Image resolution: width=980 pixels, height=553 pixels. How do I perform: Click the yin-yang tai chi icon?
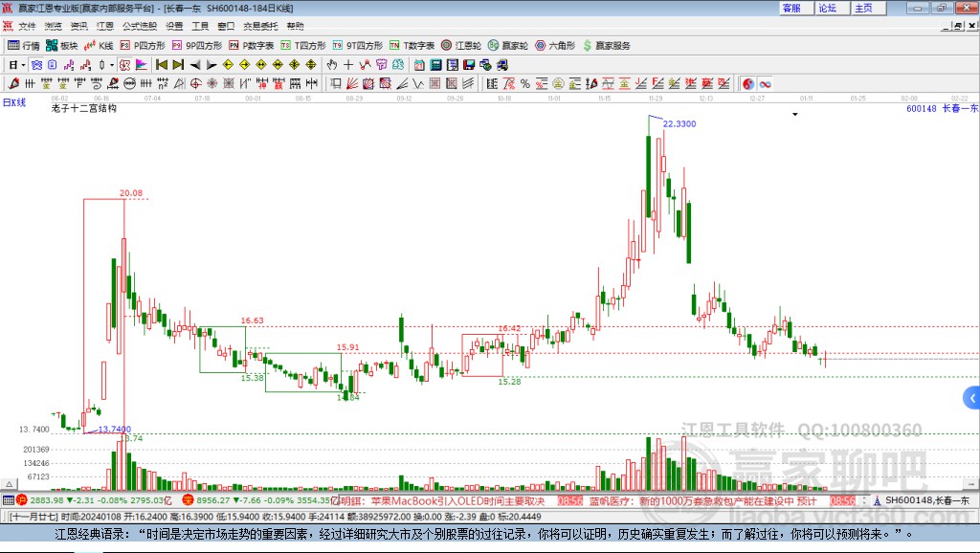click(x=748, y=83)
